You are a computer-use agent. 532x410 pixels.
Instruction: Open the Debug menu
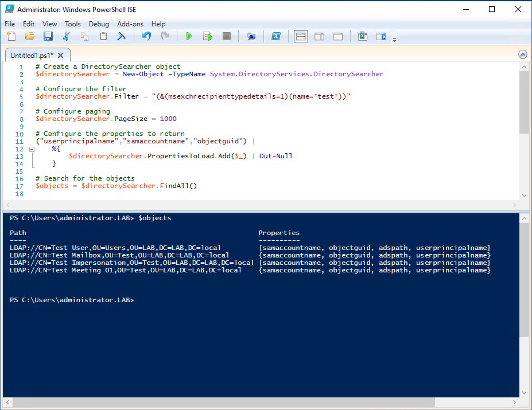(99, 24)
